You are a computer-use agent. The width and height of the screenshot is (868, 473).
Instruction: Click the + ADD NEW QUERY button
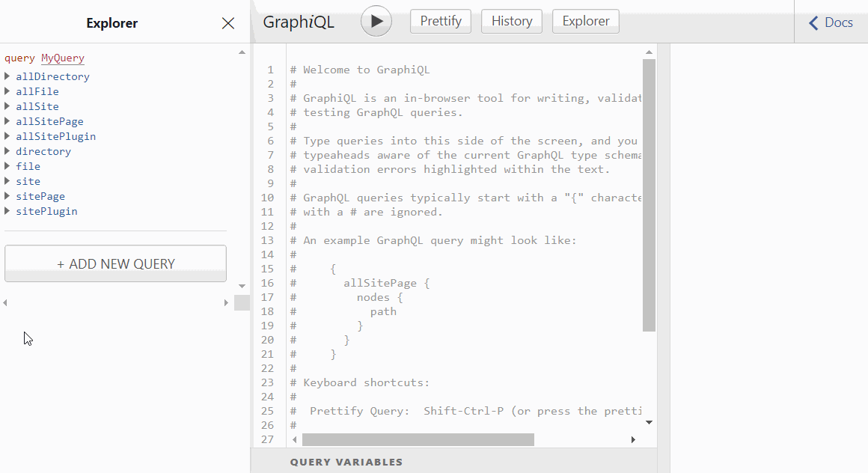(x=116, y=263)
